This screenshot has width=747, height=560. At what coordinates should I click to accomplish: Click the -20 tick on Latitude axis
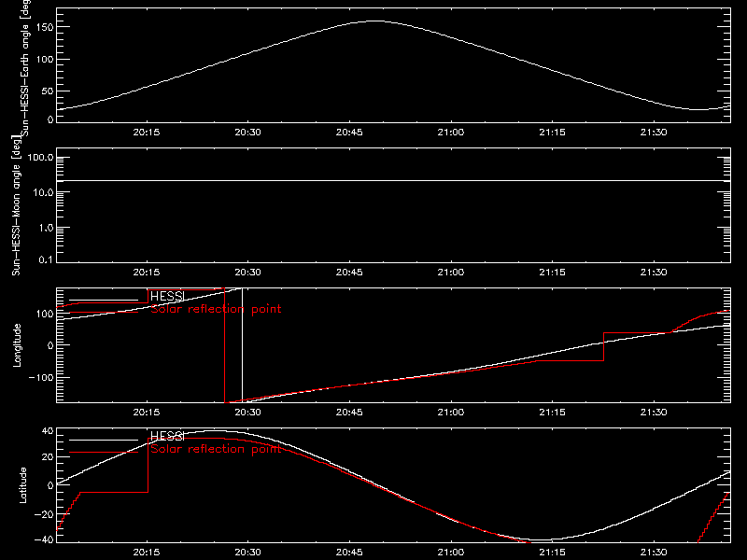click(44, 514)
